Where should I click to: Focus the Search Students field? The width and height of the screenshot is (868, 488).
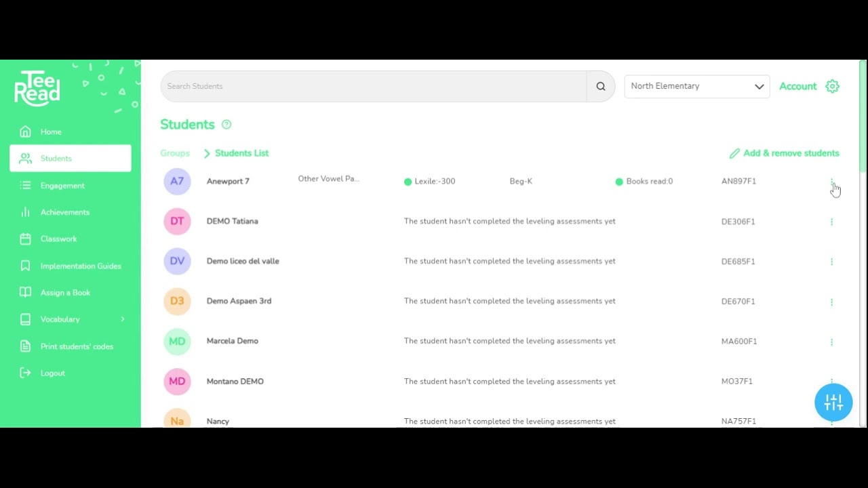pyautogui.click(x=373, y=86)
